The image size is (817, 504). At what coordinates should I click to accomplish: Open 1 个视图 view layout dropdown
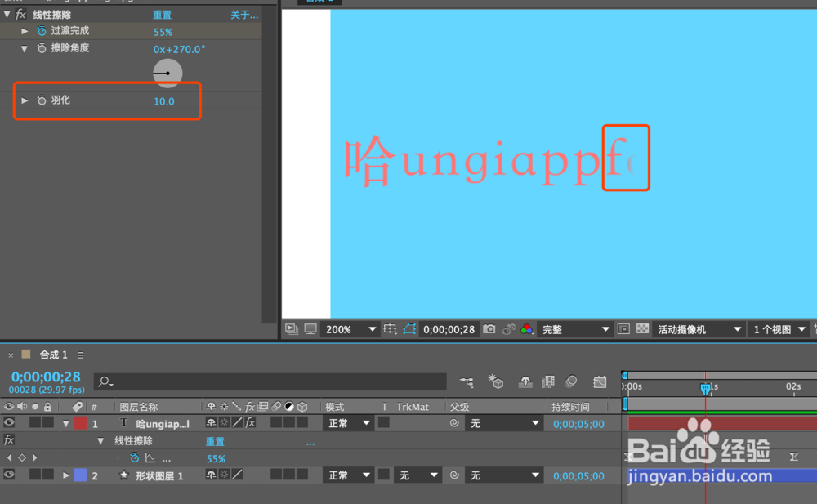779,329
